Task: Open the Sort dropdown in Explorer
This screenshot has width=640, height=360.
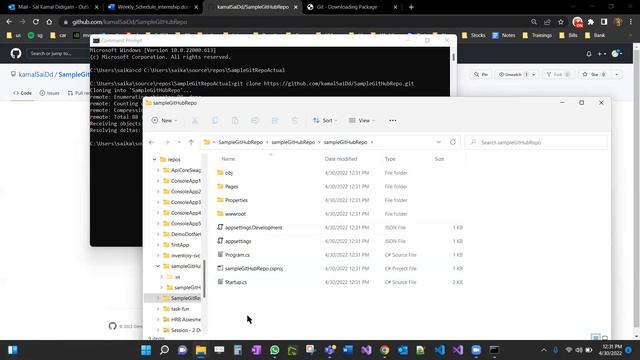Action: click(x=325, y=120)
